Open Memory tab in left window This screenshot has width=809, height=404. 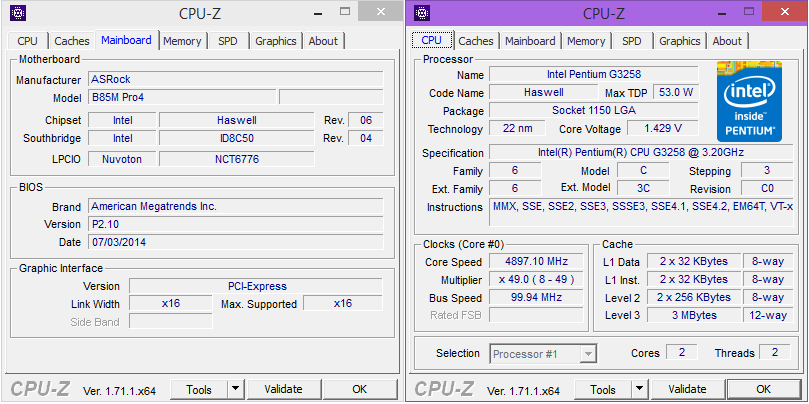click(182, 41)
